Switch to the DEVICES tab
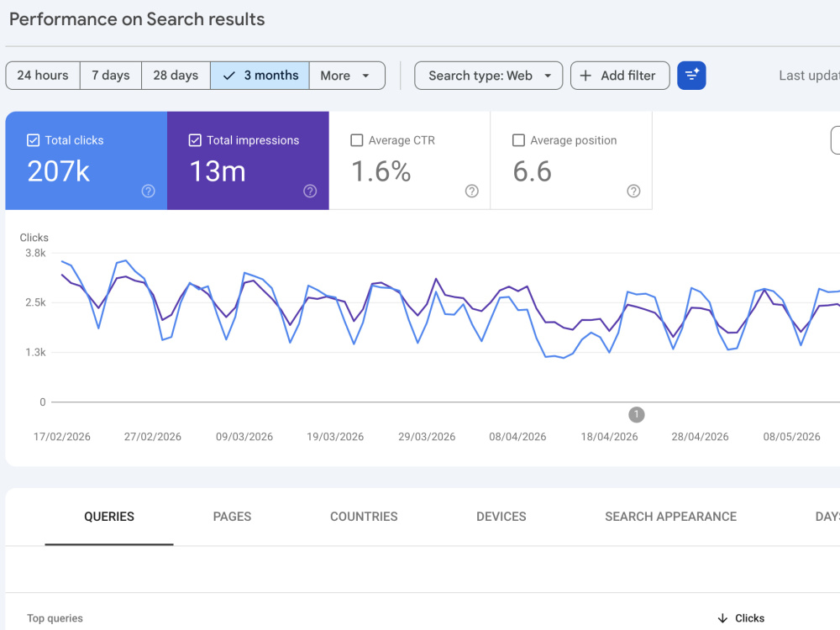The image size is (840, 630). pos(501,517)
